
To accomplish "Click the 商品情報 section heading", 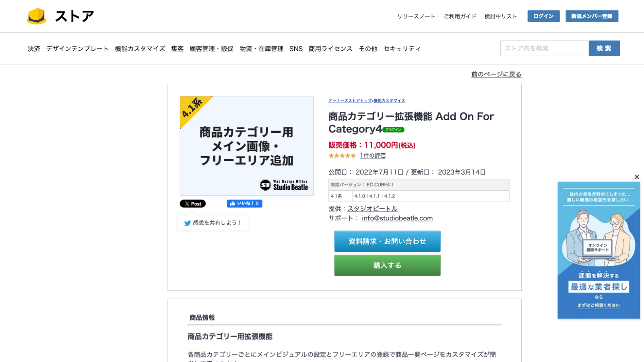I will pos(202,318).
